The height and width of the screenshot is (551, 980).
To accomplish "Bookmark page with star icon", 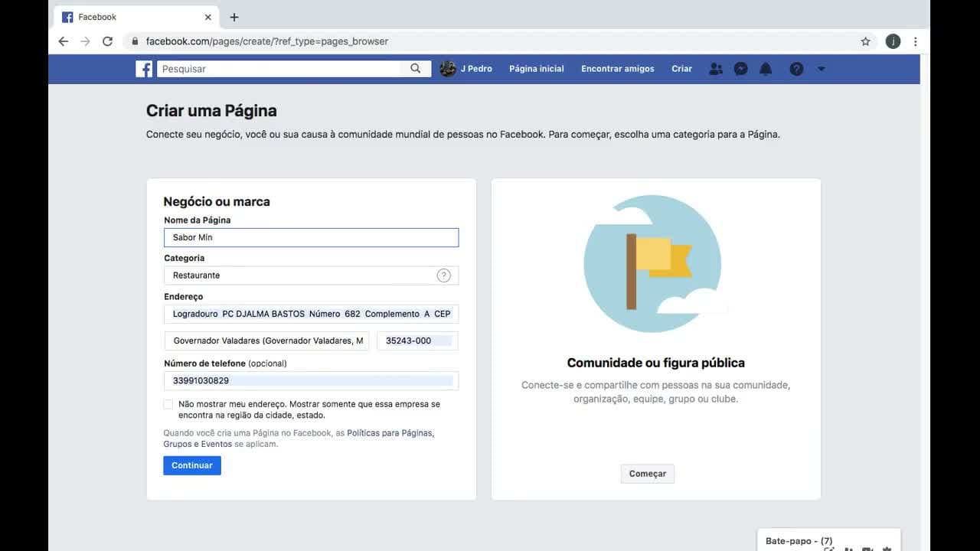I will (865, 41).
